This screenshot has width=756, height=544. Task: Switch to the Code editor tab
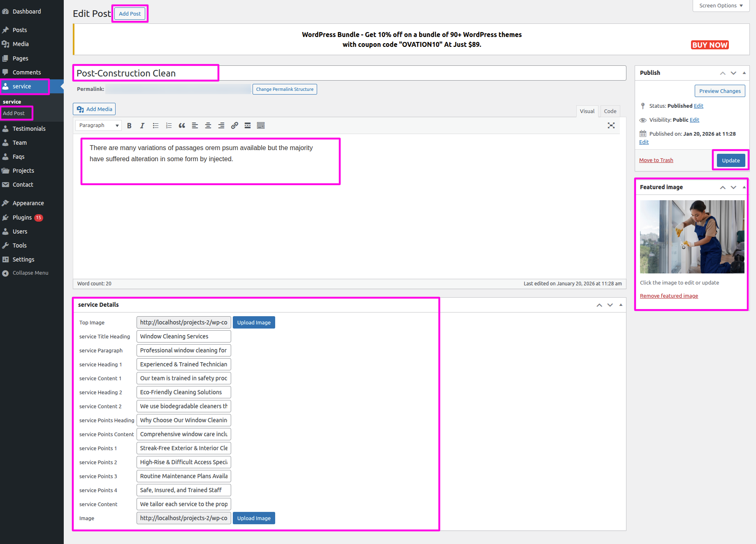pos(610,111)
